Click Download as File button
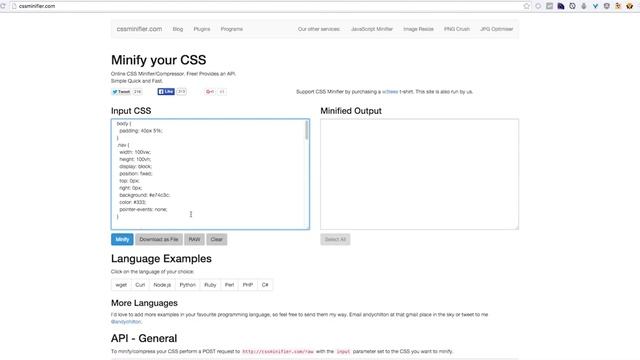The width and height of the screenshot is (640, 360). coord(159,239)
